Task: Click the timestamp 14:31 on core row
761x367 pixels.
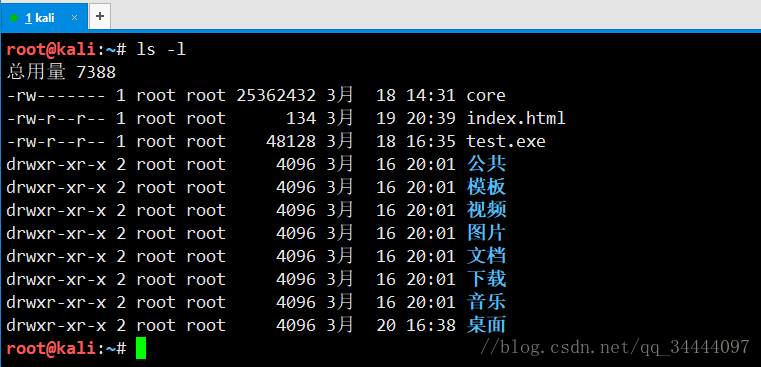Action: (x=431, y=95)
